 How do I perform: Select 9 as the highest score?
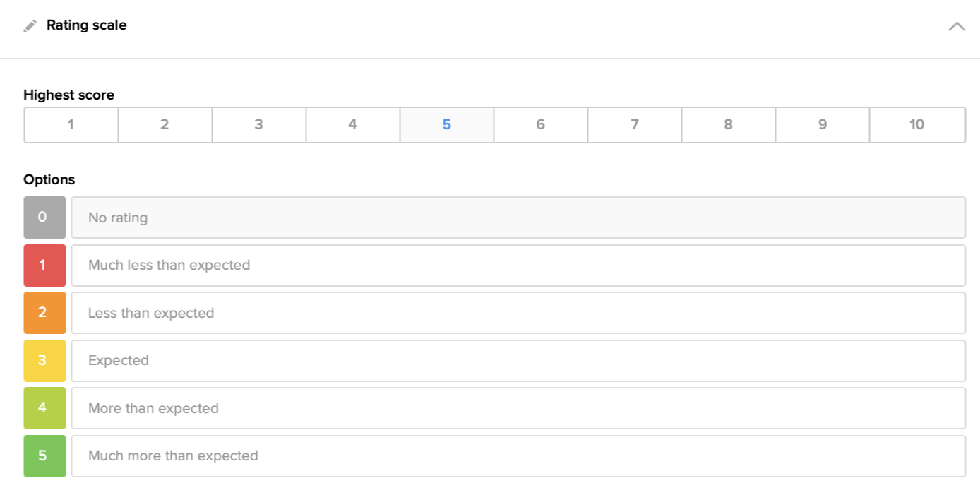822,125
